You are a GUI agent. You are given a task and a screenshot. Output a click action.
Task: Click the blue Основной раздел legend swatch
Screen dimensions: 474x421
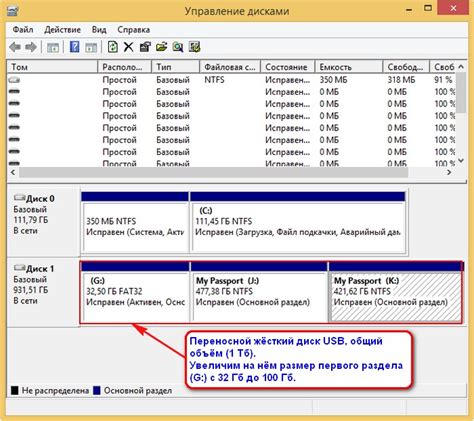pos(97,390)
